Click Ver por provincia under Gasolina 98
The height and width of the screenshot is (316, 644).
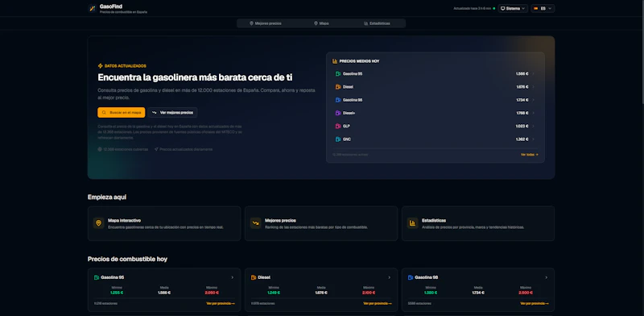click(535, 304)
